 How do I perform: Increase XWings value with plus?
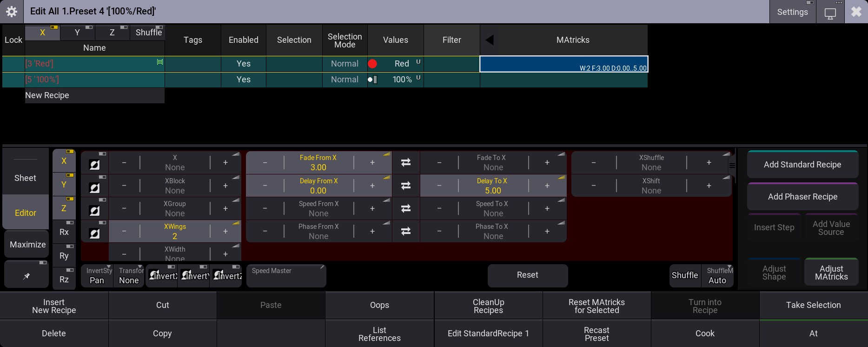(x=225, y=231)
